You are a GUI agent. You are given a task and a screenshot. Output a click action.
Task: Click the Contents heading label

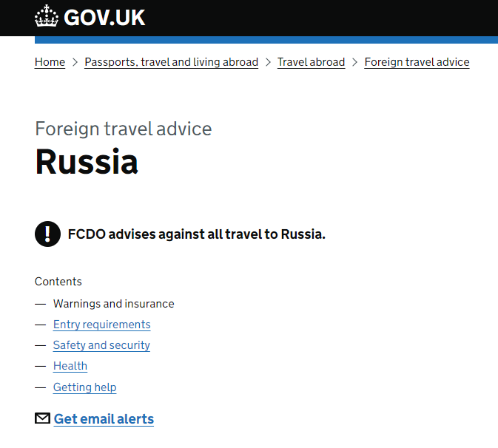tap(58, 282)
